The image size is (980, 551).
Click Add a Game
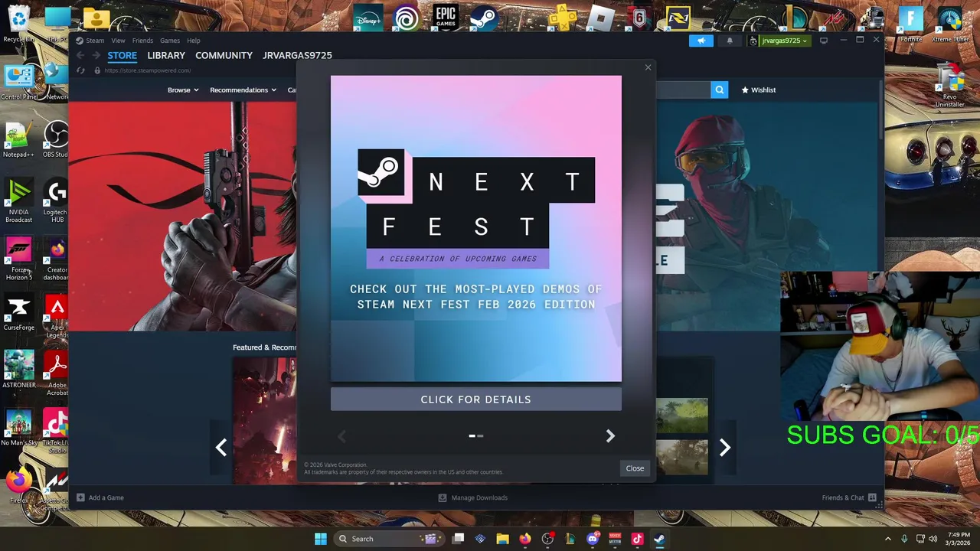[x=100, y=497]
